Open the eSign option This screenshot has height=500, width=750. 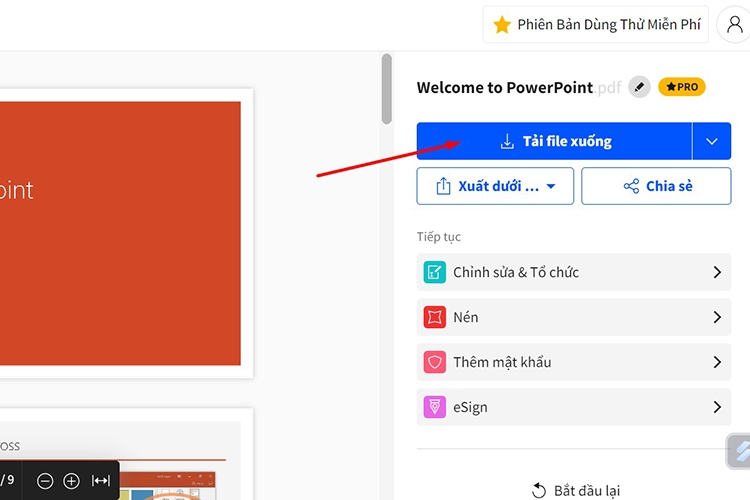574,407
